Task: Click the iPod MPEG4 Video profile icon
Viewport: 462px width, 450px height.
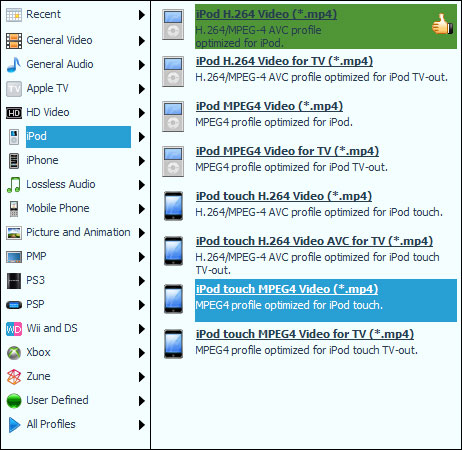Action: point(173,116)
